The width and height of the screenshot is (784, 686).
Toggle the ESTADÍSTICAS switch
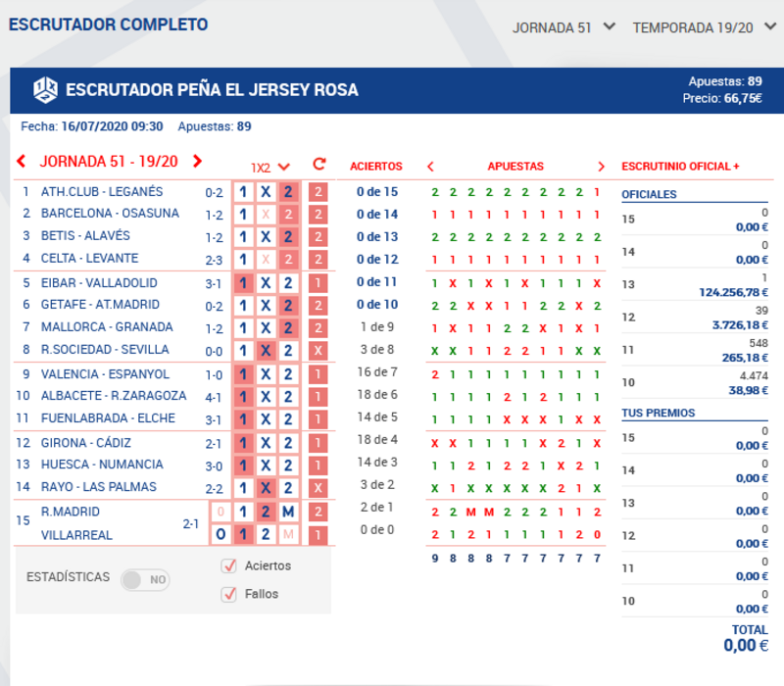[x=145, y=579]
